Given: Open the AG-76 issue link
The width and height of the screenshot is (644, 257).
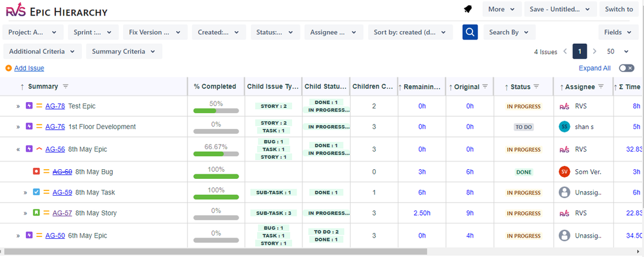Looking at the screenshot, I should 55,127.
